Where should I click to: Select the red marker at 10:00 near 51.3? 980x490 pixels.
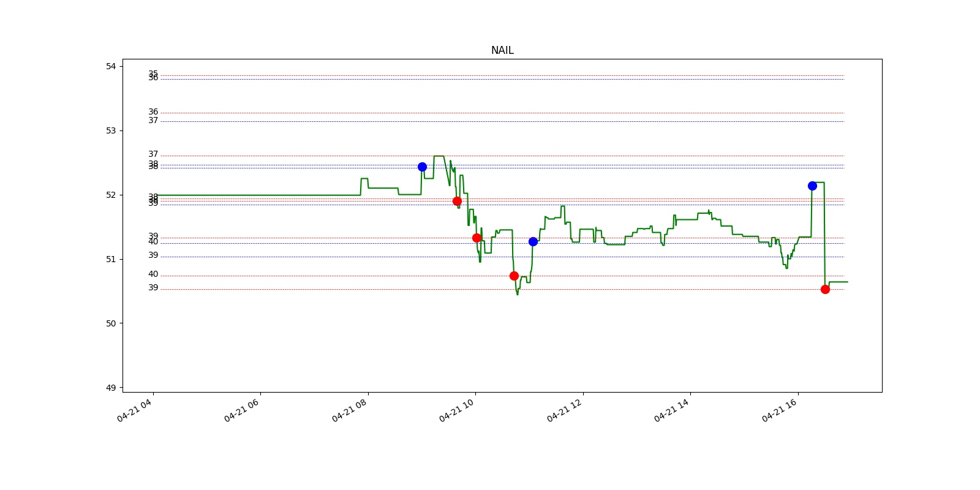[x=477, y=238]
